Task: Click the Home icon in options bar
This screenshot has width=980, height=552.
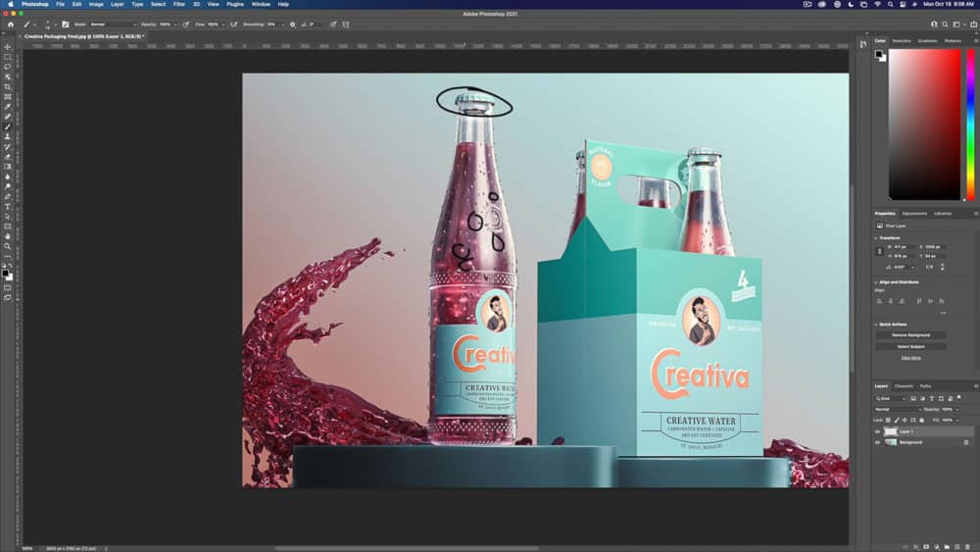Action: coord(10,24)
